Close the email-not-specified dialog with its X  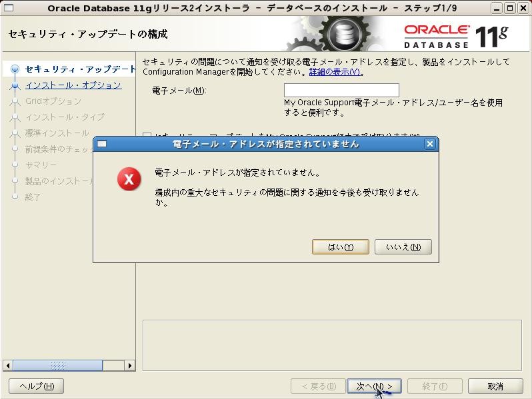tap(430, 144)
